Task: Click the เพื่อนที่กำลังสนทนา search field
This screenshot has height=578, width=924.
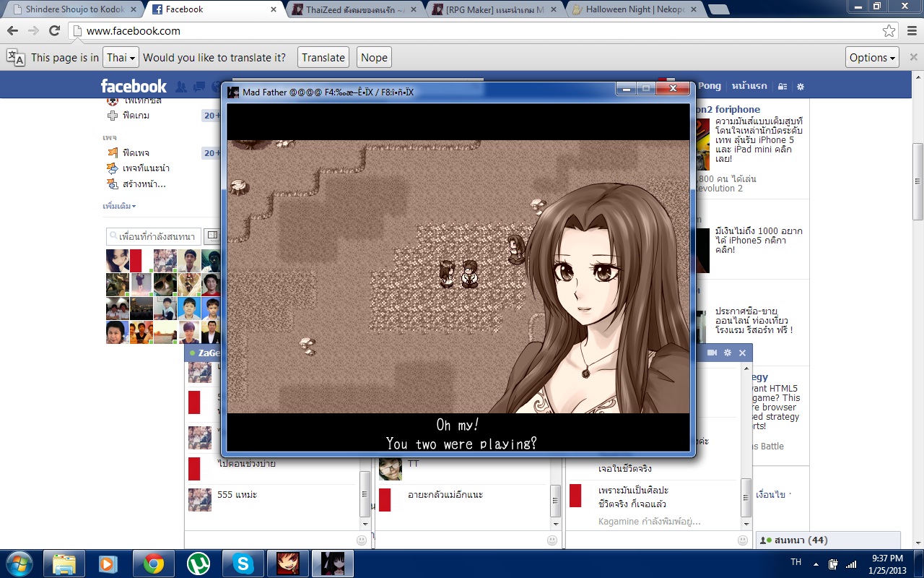Action: (x=153, y=236)
